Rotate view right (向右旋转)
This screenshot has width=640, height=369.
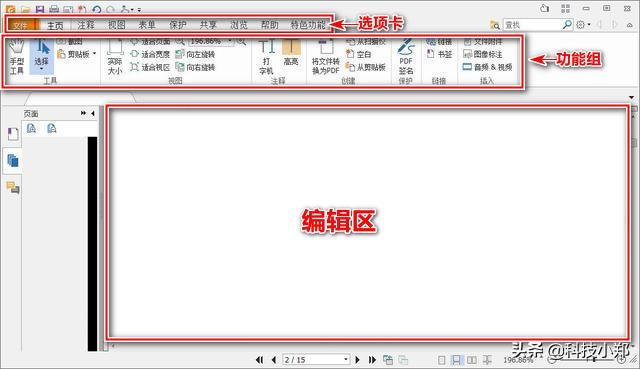[195, 67]
